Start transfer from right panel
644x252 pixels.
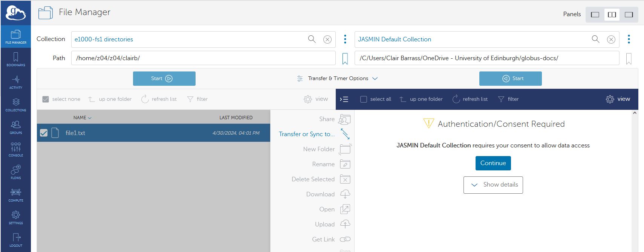click(x=511, y=79)
